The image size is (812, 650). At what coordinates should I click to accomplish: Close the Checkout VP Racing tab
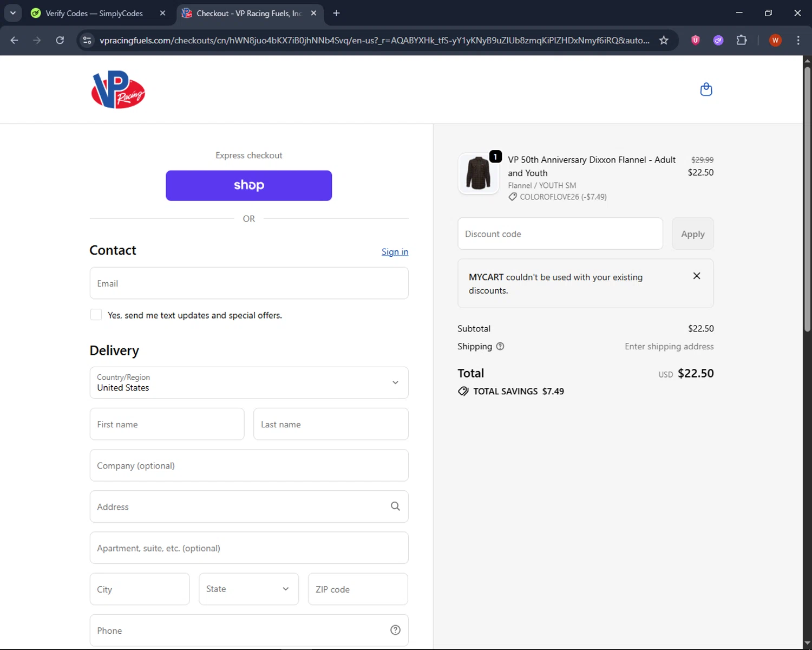[x=313, y=13]
